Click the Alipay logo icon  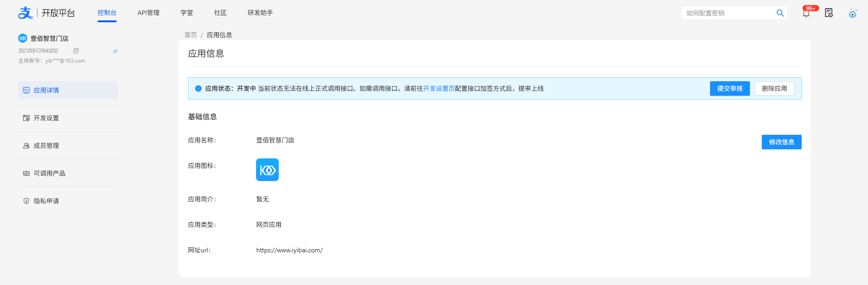(25, 13)
